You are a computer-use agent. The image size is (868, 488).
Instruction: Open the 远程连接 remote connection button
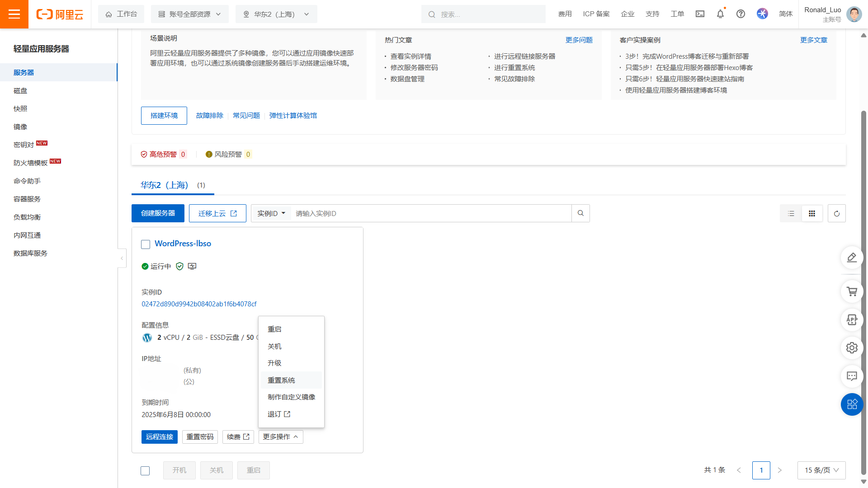pos(159,437)
